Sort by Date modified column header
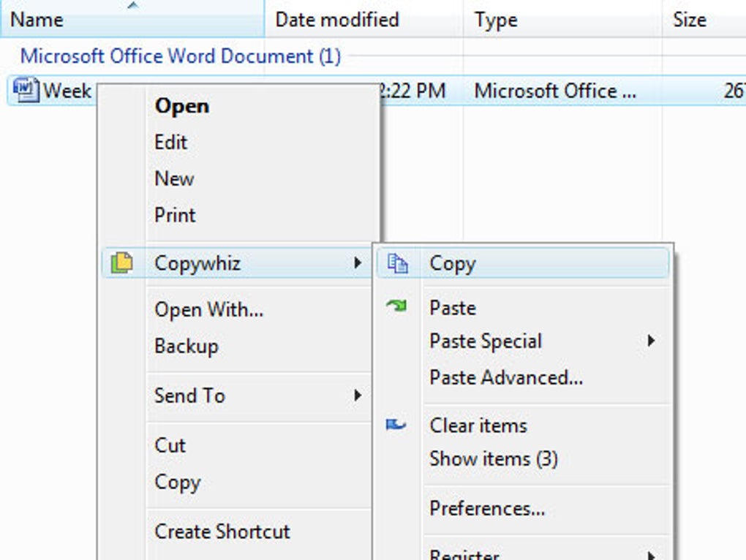The width and height of the screenshot is (746, 560). (364, 20)
